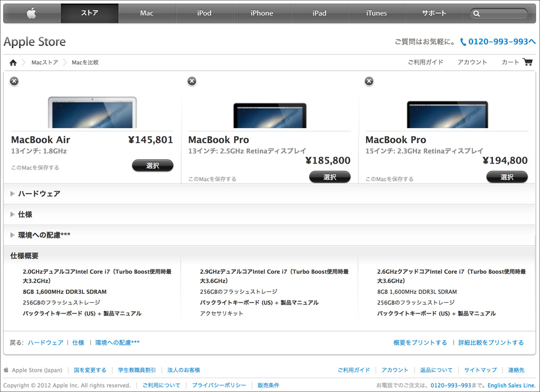Screen dimensions: 540x392
Task: Click 概要をプリントする
Action: point(420,343)
